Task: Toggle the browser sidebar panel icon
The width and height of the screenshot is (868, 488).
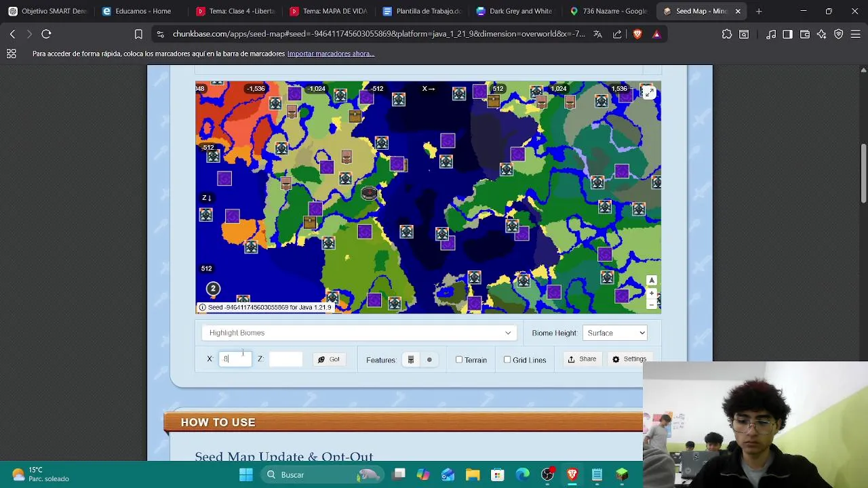Action: 787,34
